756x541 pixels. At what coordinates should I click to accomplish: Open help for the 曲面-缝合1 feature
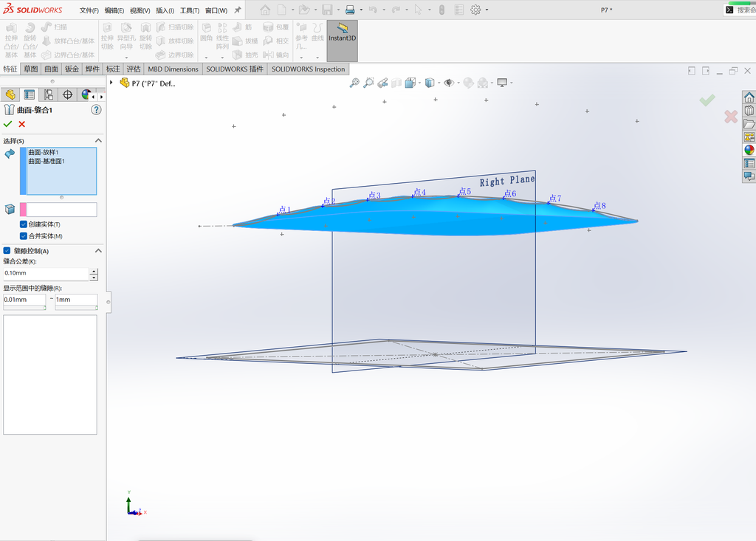[x=97, y=110]
